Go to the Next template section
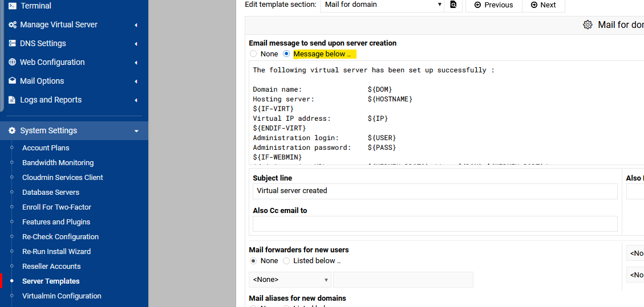The width and height of the screenshot is (644, 307). pos(543,5)
